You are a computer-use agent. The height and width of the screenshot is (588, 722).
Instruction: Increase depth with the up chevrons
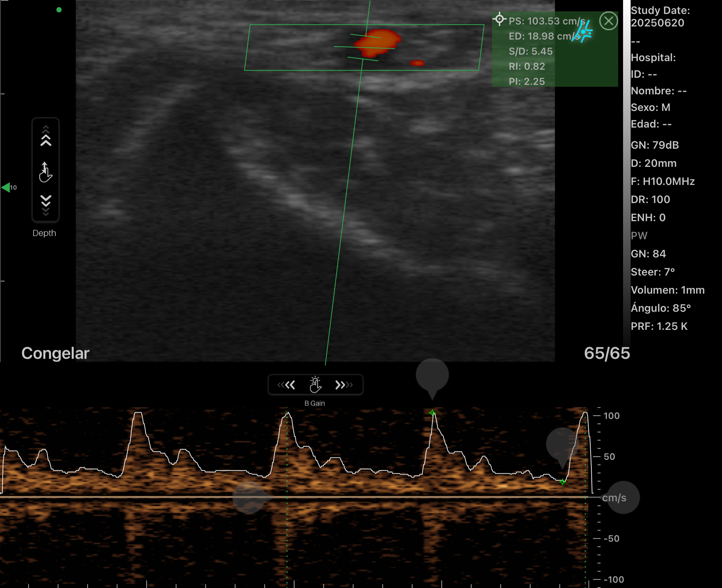coord(46,136)
